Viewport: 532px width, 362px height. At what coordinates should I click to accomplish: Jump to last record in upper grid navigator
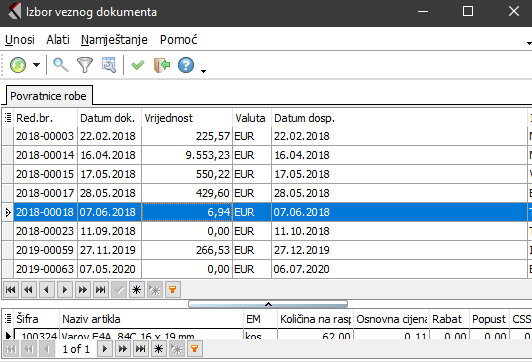tap(101, 290)
